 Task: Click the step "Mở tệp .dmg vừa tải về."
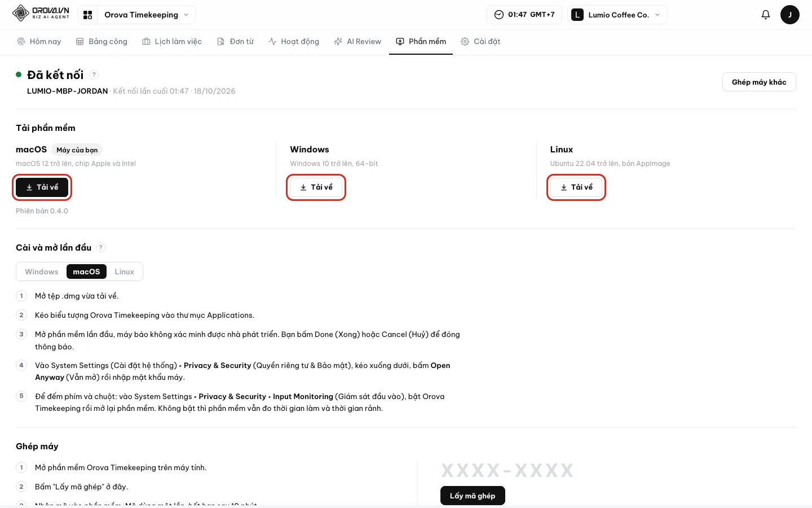[x=77, y=296]
